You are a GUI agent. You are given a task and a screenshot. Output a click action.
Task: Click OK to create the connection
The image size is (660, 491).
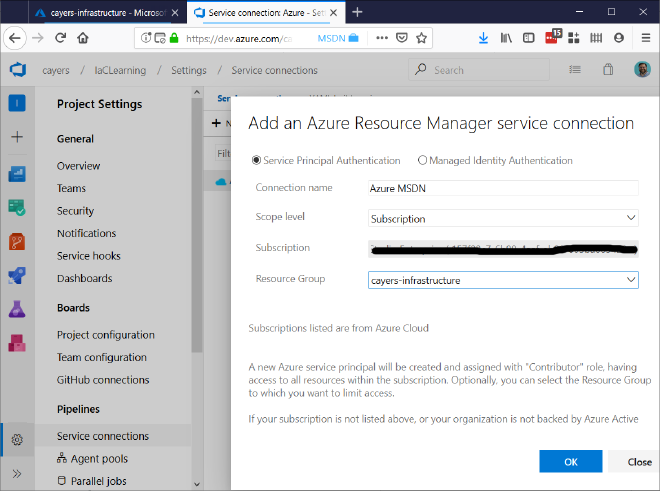[570, 462]
